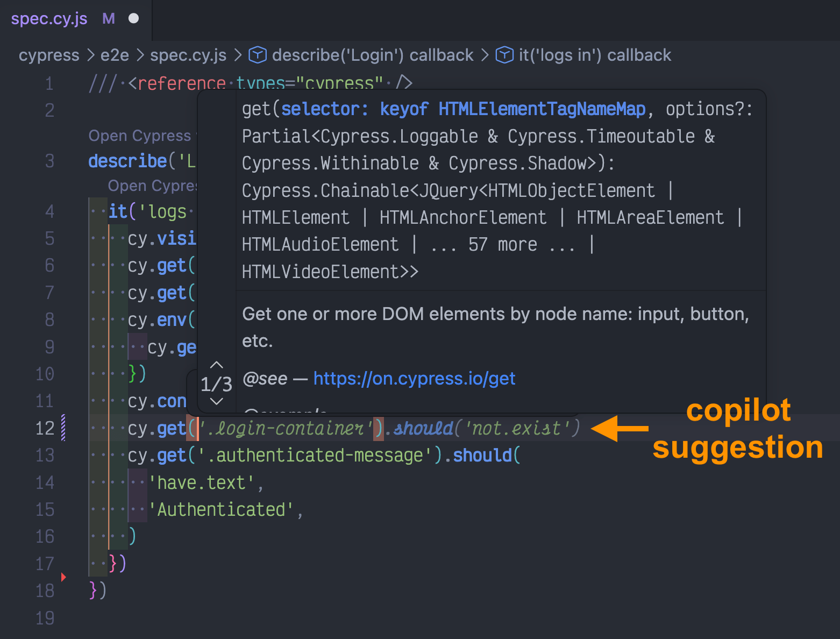Screen dimensions: 840x639
Task: Click the cube symbol icon beside describe('Login') breadcrumb
Action: [x=257, y=55]
